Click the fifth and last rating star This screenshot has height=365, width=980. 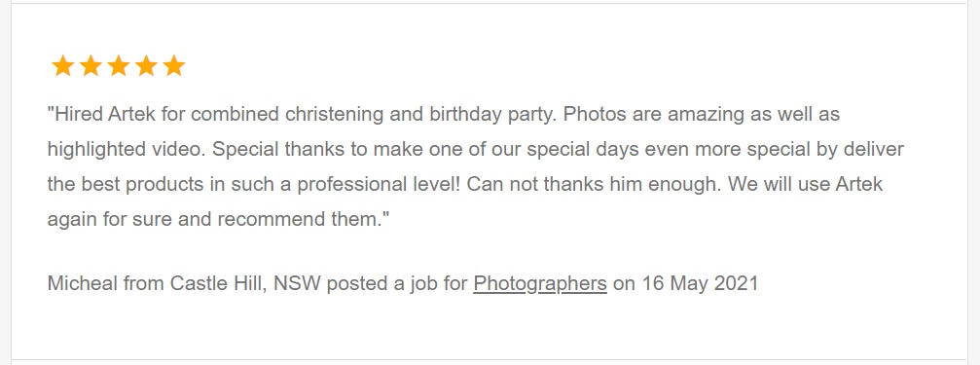[x=174, y=65]
